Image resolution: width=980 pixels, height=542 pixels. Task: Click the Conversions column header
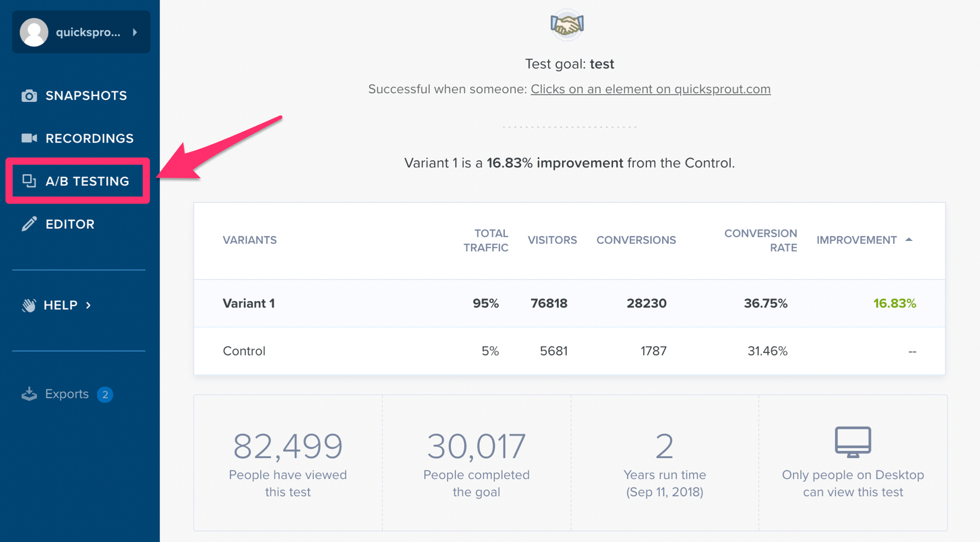636,240
